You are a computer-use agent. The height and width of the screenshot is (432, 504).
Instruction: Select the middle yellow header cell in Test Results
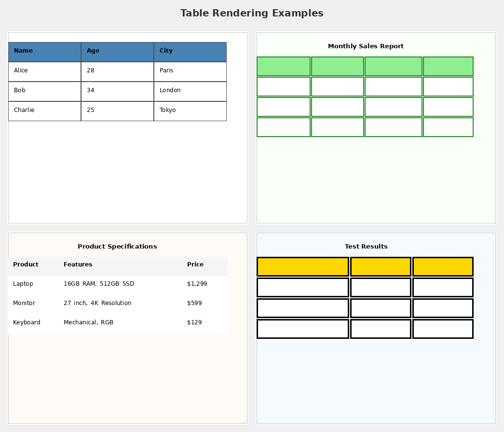pos(381,266)
